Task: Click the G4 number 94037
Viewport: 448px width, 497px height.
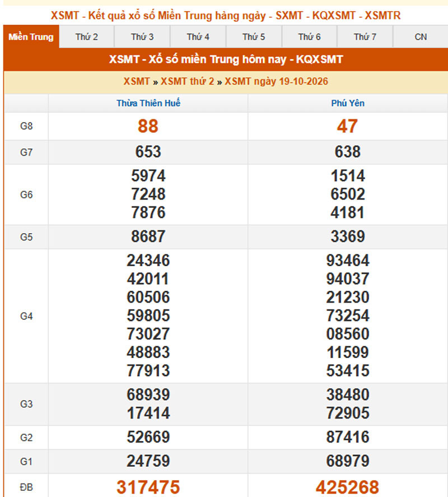Action: (x=348, y=279)
